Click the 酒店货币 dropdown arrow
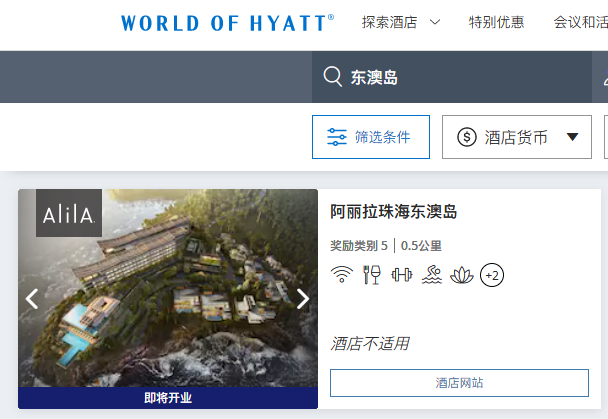 (x=572, y=137)
